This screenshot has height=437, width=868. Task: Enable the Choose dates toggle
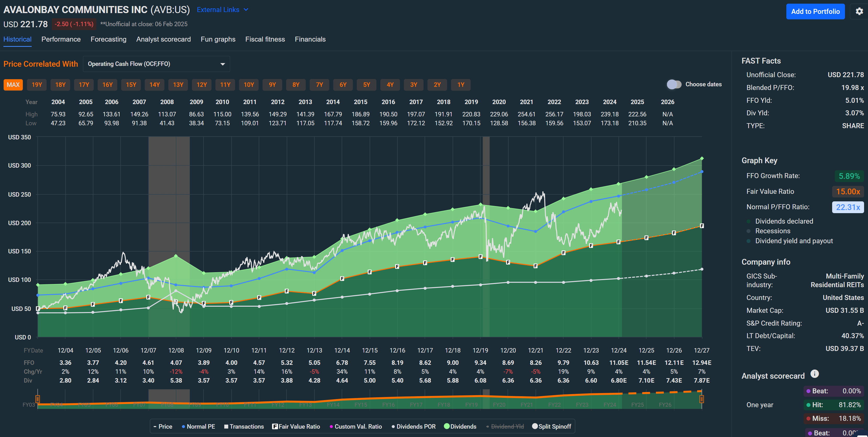(x=674, y=84)
